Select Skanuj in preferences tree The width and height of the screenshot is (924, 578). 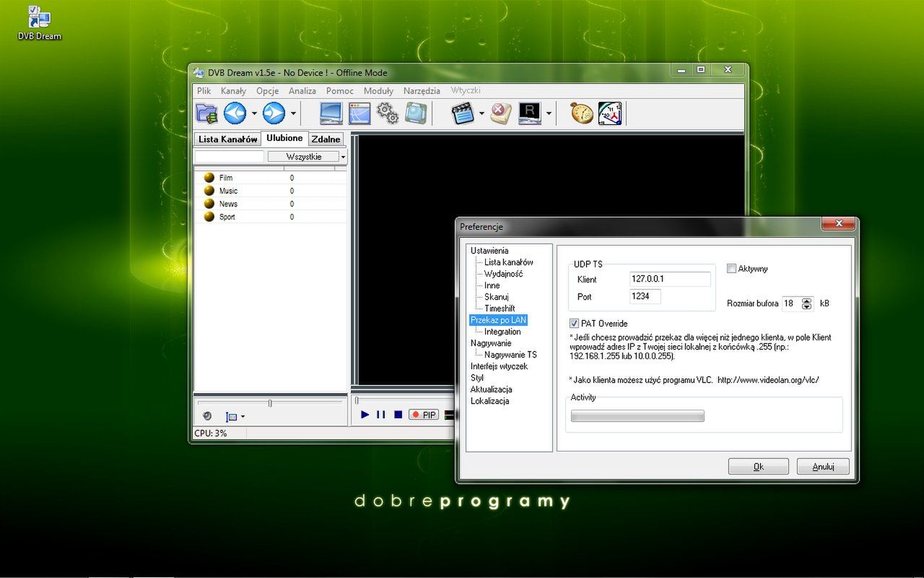(497, 297)
